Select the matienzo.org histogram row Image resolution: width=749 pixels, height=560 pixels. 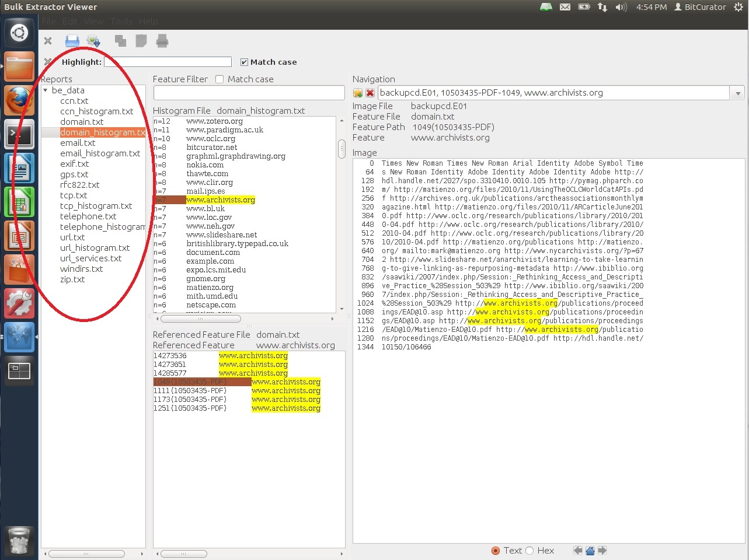click(x=245, y=288)
